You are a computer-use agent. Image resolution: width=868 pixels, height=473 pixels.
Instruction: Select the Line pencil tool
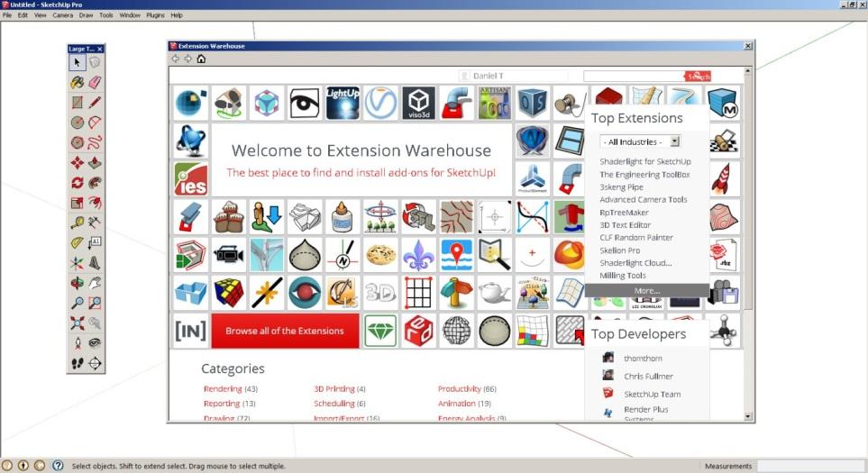pyautogui.click(x=95, y=103)
